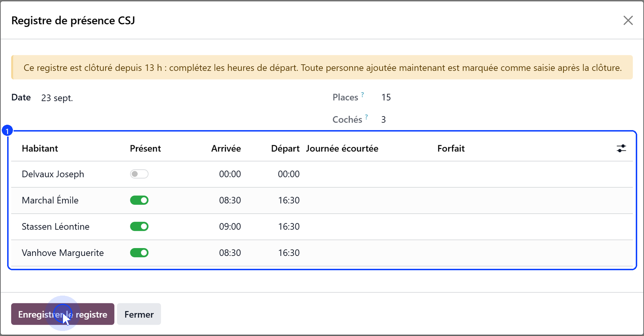The height and width of the screenshot is (336, 644).
Task: Click the dialog title Registre de présence CSJ
Action: pos(73,20)
